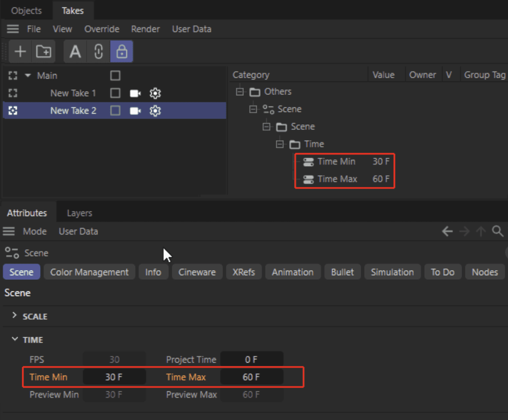508x420 pixels.
Task: Click the Scene icon in Attributes header
Action: (x=12, y=253)
